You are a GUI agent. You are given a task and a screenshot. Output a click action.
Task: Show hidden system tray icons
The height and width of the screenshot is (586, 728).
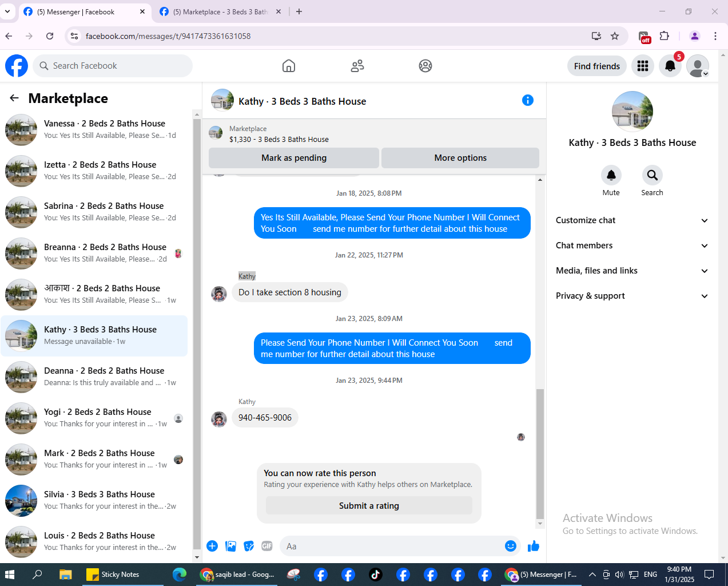tap(592, 575)
